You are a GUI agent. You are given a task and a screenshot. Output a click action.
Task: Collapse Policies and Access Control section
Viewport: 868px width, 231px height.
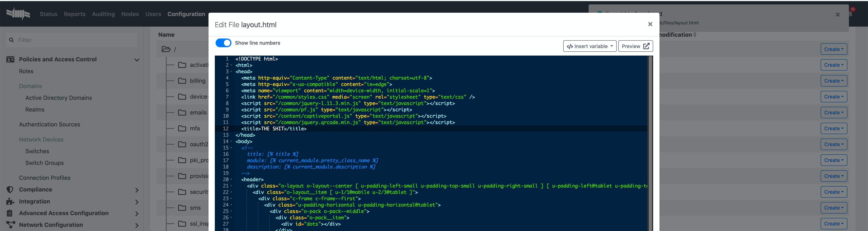137,60
